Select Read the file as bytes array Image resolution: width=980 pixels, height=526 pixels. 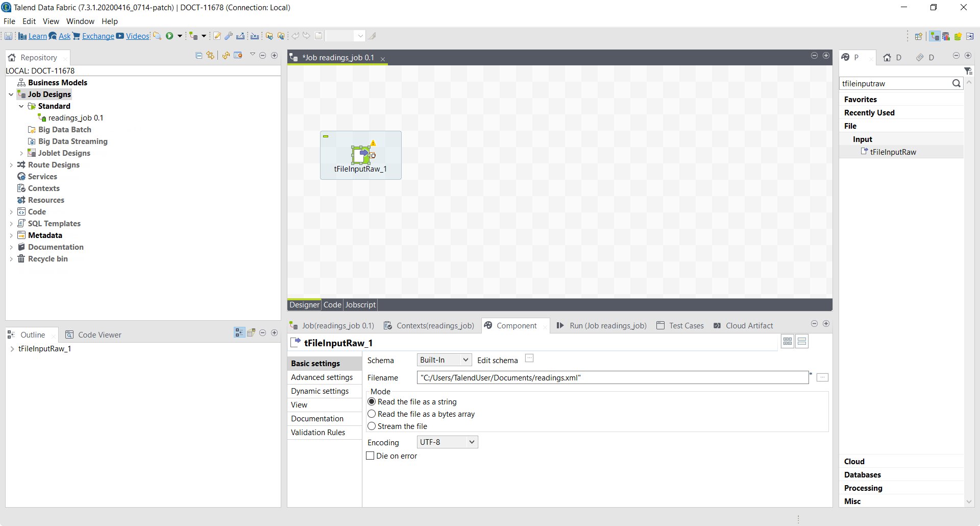(x=372, y=414)
